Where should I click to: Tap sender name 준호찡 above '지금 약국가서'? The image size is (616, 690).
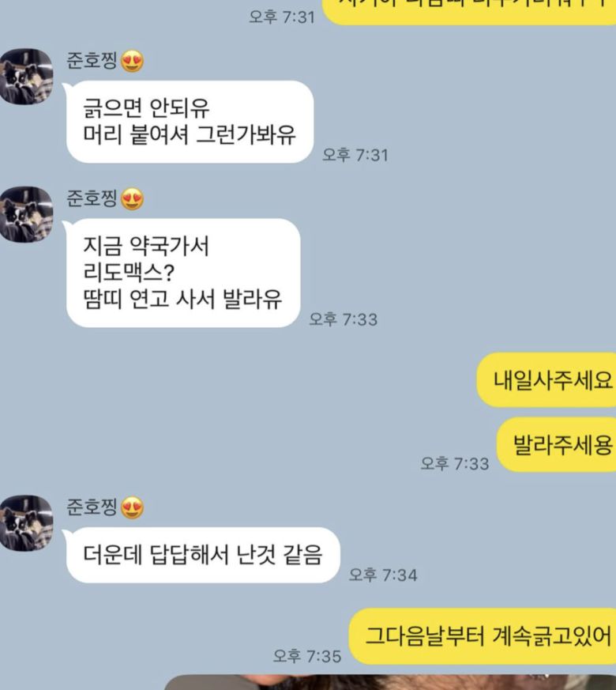[x=92, y=198]
